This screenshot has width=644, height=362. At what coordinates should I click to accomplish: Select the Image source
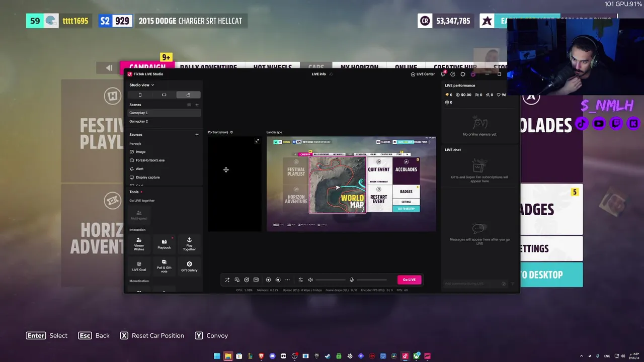tap(164, 151)
